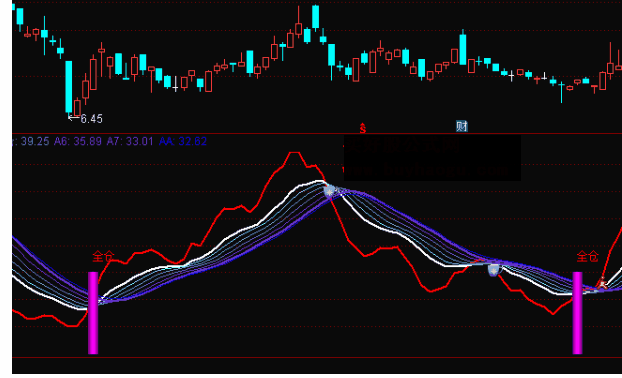Click the 全仓 label beside the red figure marker
This screenshot has width=622, height=378.
pos(587,256)
